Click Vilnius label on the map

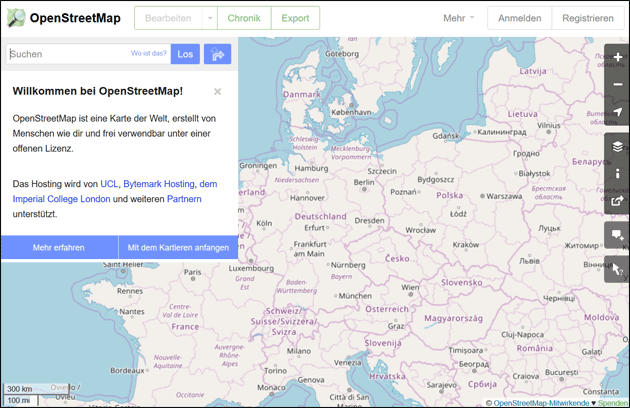tap(549, 125)
